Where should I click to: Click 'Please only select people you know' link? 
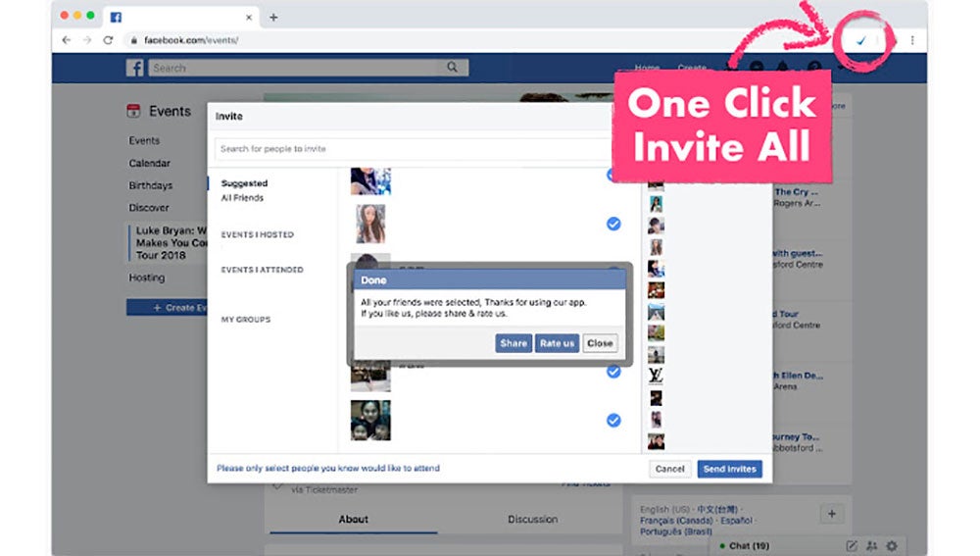tap(328, 468)
